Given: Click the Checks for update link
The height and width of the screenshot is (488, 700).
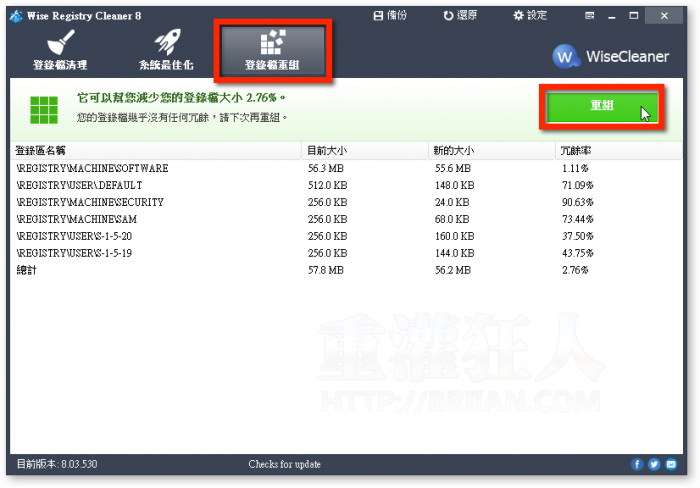Looking at the screenshot, I should point(285,465).
